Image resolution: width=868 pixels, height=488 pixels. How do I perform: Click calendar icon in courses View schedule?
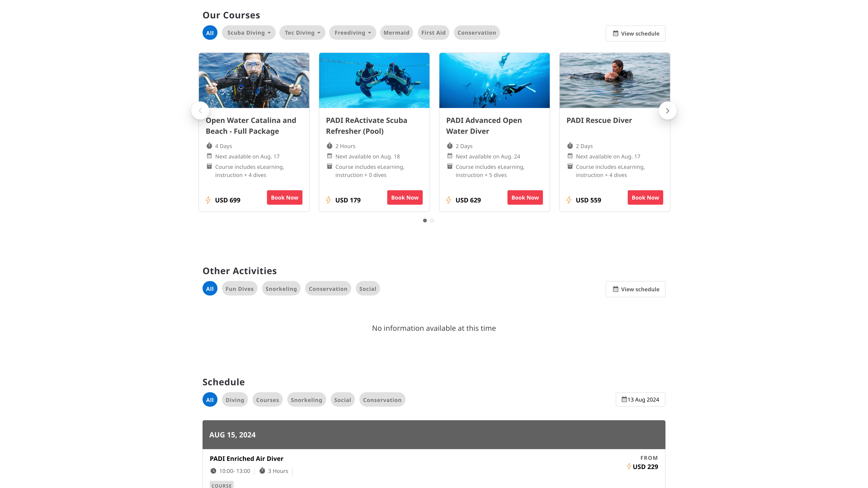pos(615,33)
